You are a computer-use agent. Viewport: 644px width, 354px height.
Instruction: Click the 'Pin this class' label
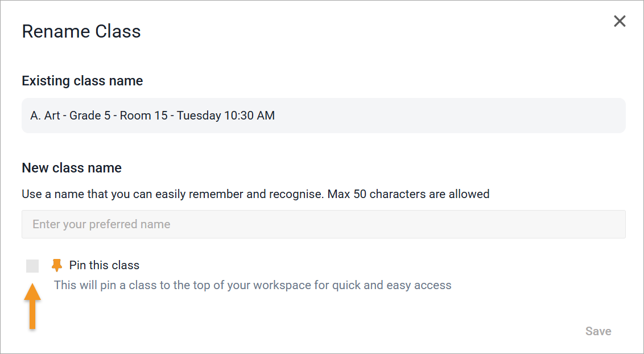pyautogui.click(x=104, y=265)
